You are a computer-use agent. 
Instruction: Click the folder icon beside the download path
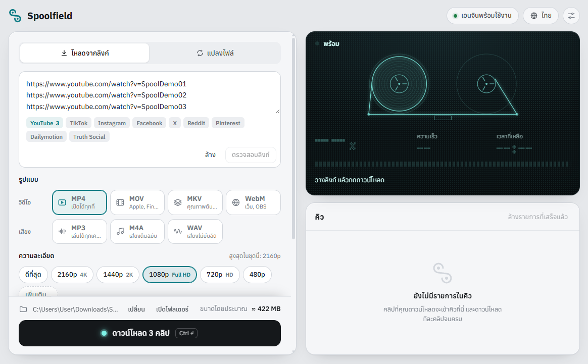pyautogui.click(x=23, y=309)
